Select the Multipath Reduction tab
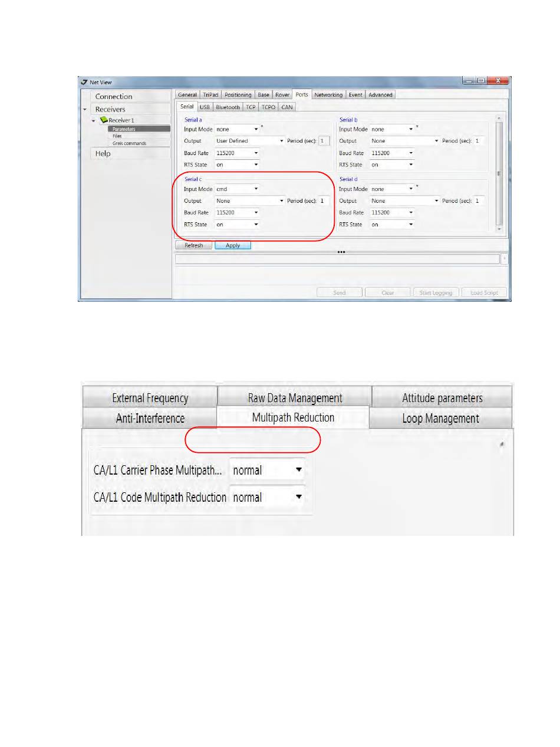 (x=293, y=417)
